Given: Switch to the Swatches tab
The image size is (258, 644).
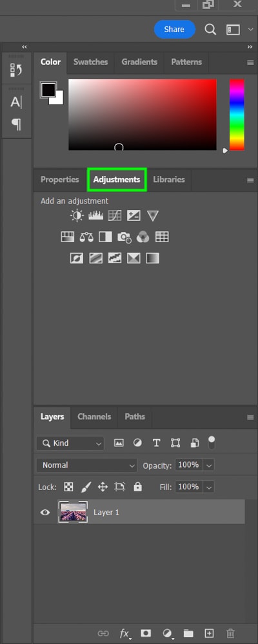Looking at the screenshot, I should [90, 62].
